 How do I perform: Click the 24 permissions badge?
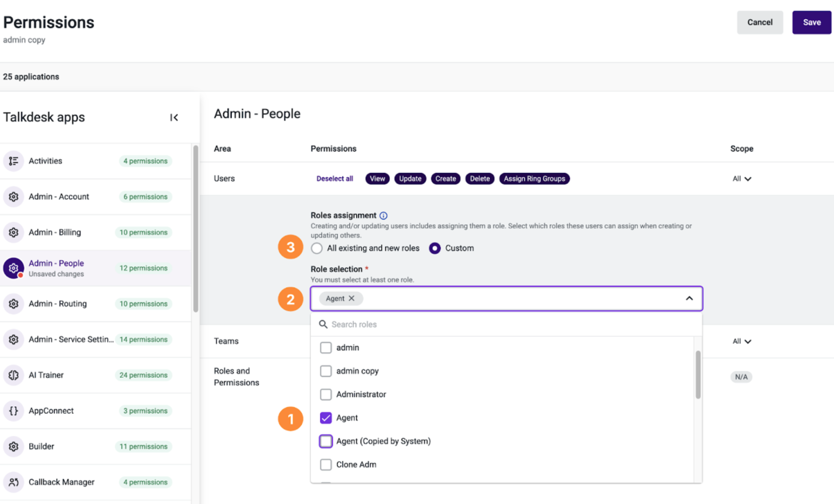(144, 375)
